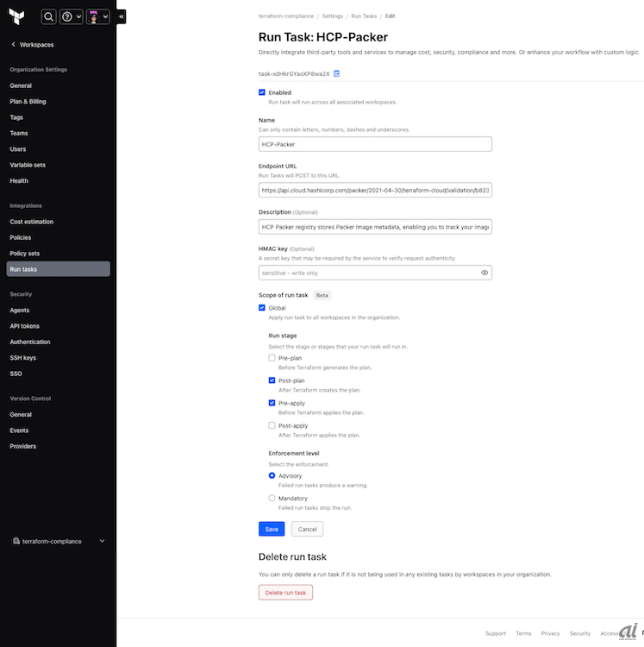The image size is (644, 647).
Task: Reveal the HMAC key with the eye icon
Action: tap(485, 273)
